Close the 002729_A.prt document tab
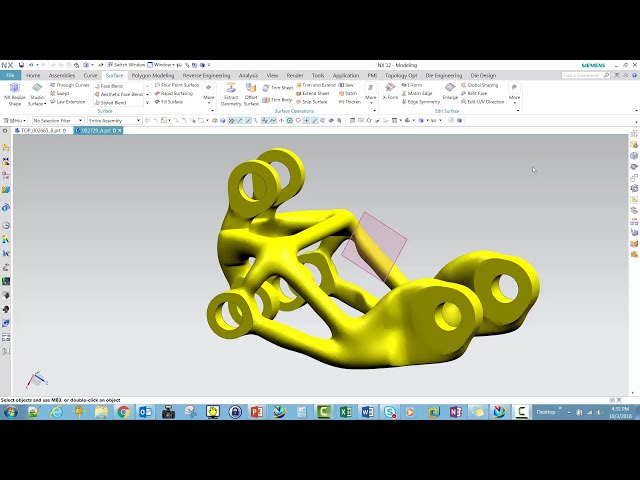This screenshot has height=480, width=640. 120,131
